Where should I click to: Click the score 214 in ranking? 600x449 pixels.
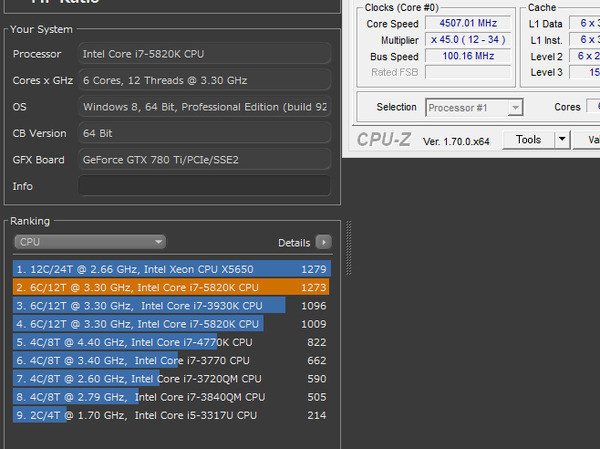point(317,415)
